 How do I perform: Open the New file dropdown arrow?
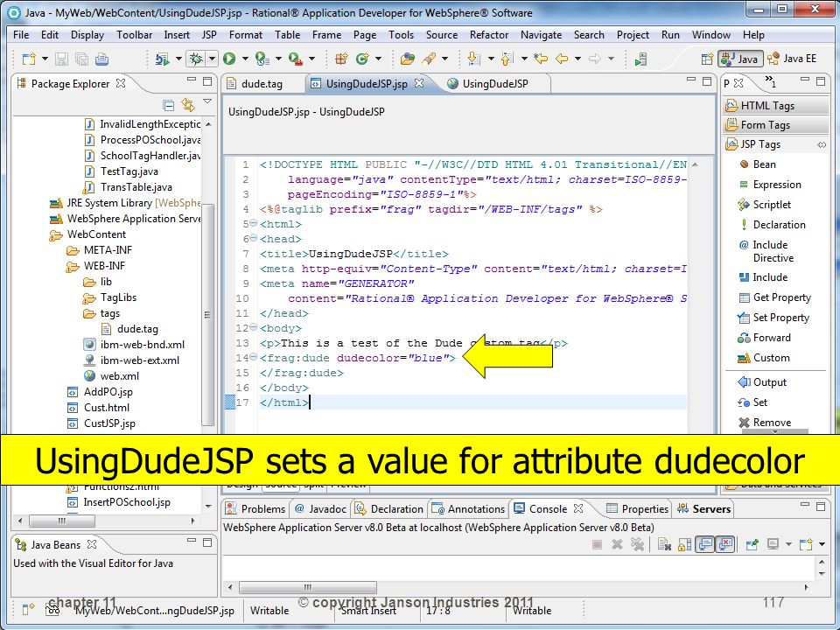tap(45, 59)
